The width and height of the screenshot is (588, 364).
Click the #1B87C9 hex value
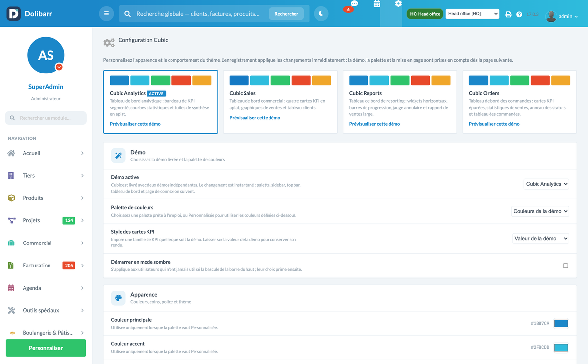tap(540, 324)
